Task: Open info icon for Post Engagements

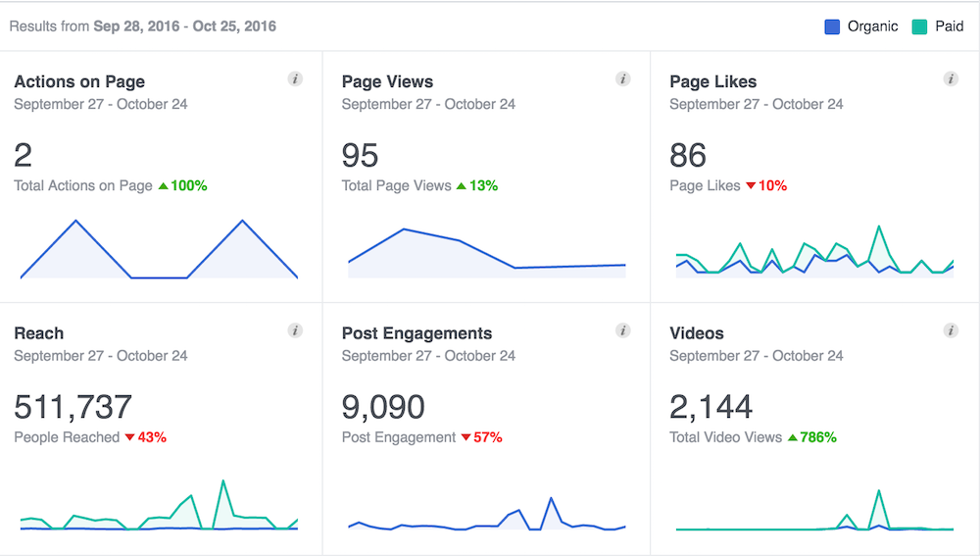Action: (x=622, y=331)
